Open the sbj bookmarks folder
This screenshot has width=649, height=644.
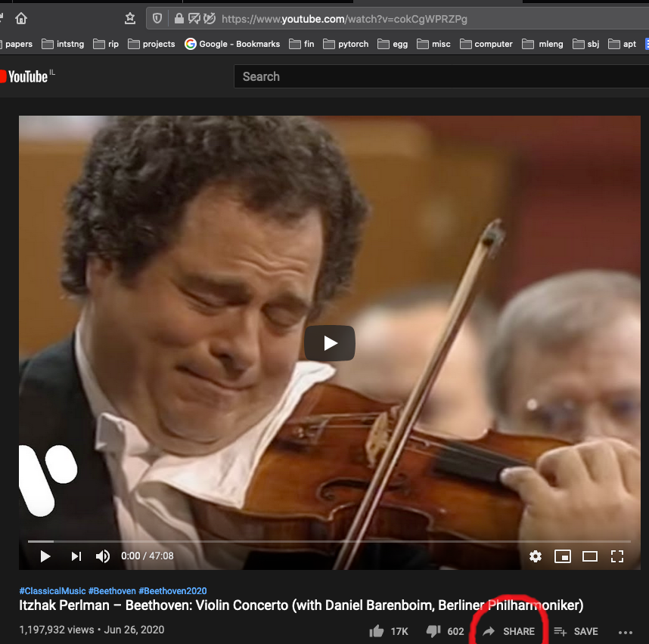(x=585, y=44)
